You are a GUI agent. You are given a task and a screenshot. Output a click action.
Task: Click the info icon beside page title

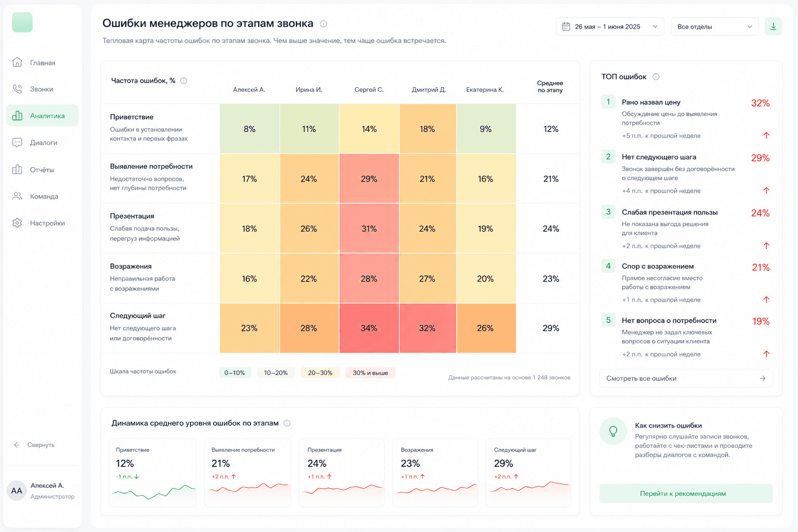(323, 24)
